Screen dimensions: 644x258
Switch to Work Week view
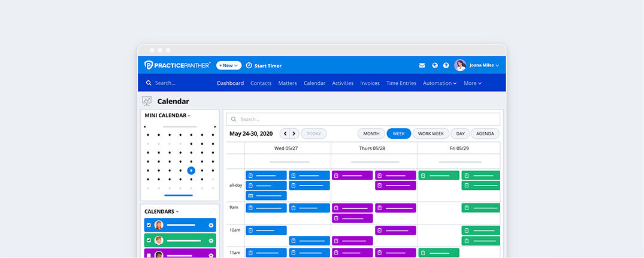coord(431,133)
